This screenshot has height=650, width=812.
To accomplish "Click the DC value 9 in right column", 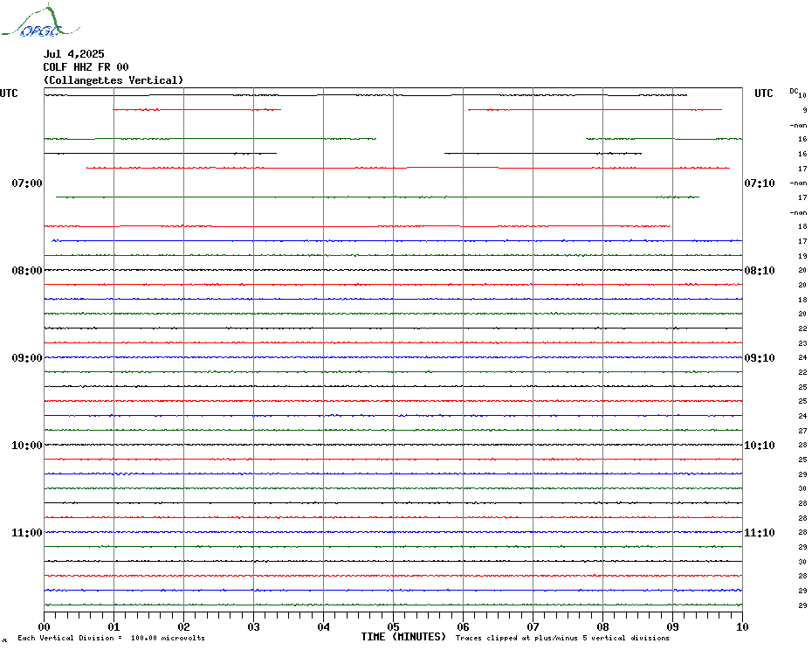I will coord(804,110).
